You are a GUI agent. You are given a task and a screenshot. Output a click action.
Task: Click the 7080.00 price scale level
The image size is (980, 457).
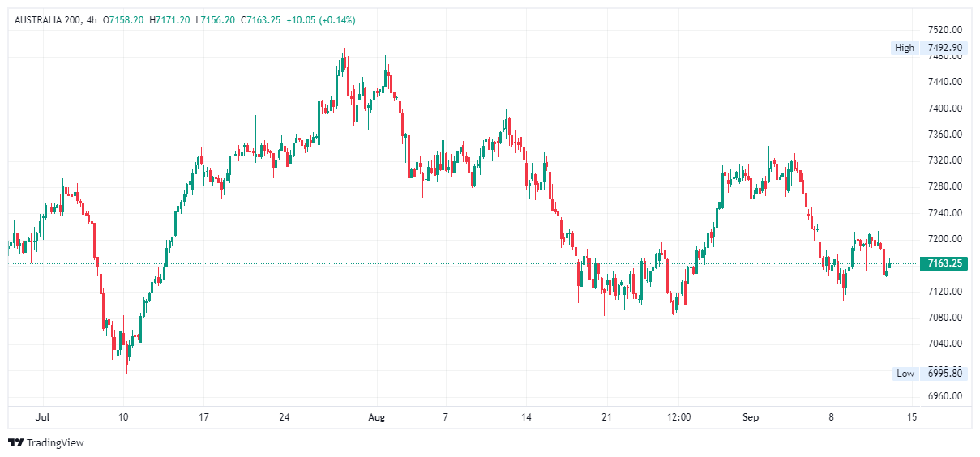click(945, 318)
